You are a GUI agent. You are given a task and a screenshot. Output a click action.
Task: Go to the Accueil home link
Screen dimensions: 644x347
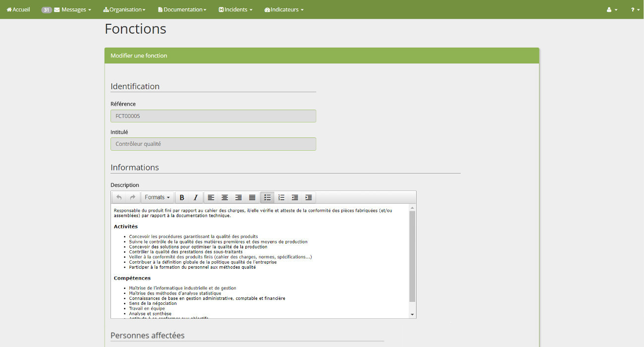[x=18, y=9]
